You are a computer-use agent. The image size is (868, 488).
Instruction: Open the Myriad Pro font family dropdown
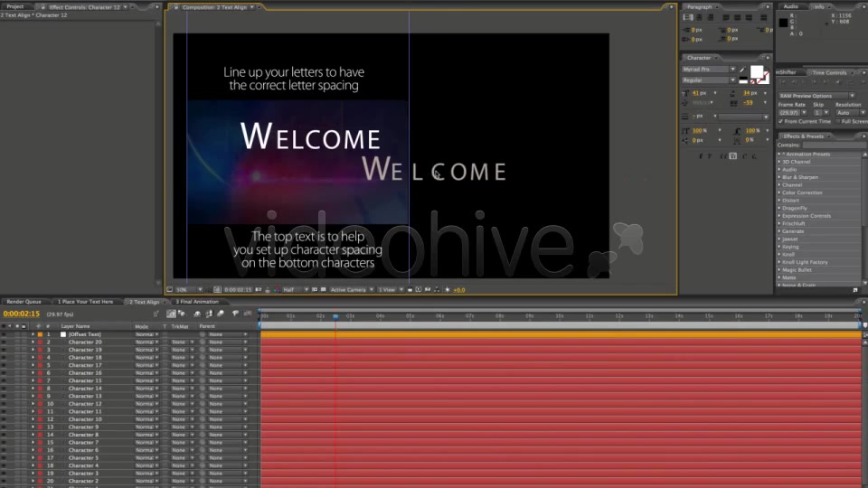coord(709,70)
